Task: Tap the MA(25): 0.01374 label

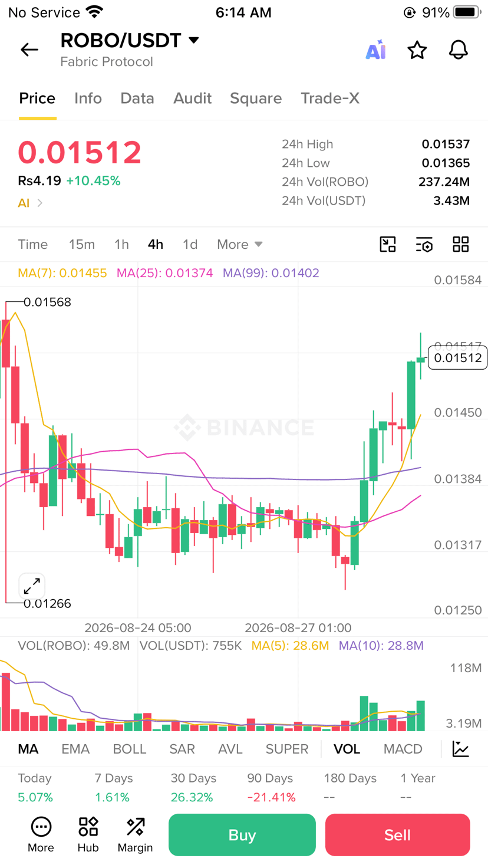Action: click(165, 273)
